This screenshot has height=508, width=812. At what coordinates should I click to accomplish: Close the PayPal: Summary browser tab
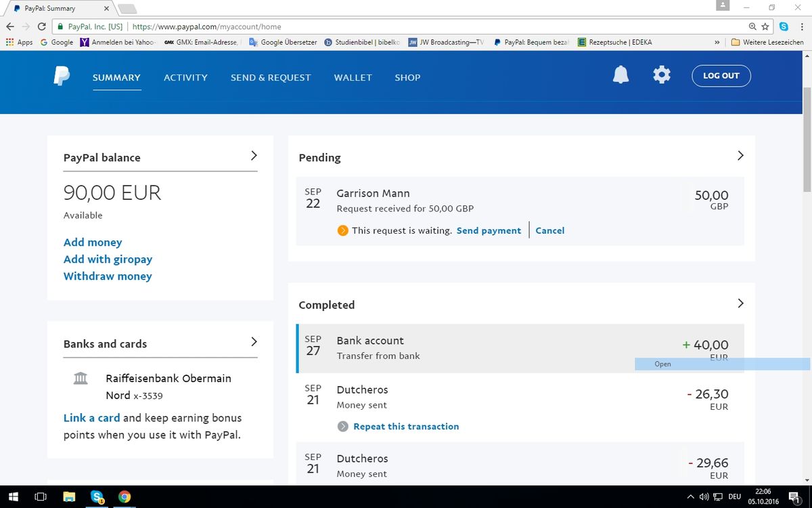click(x=106, y=9)
